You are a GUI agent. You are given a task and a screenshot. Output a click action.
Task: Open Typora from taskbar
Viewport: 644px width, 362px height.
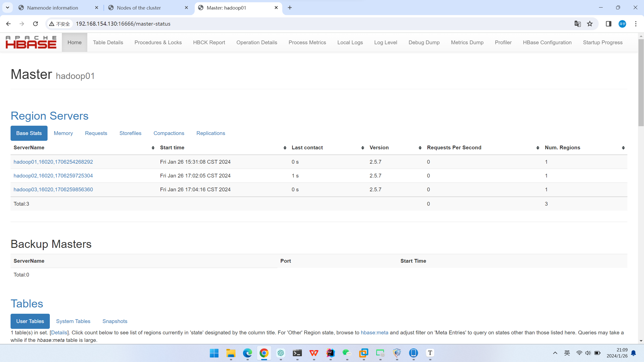pyautogui.click(x=430, y=353)
